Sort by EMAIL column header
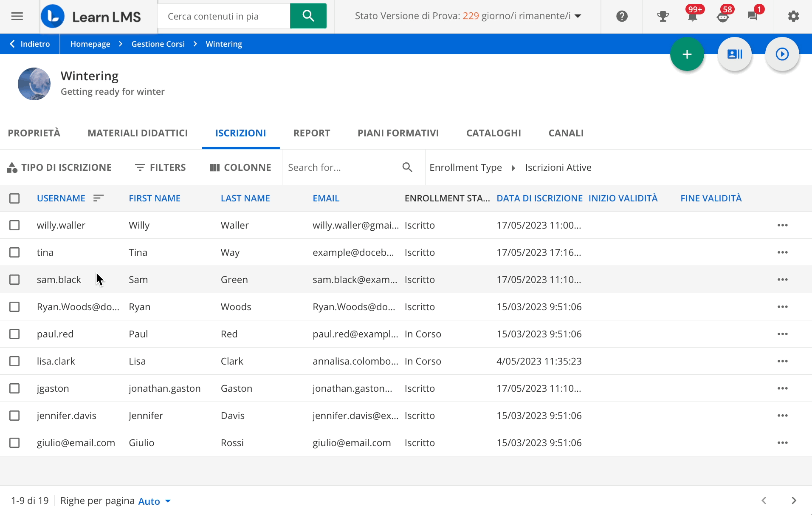The width and height of the screenshot is (812, 515). (x=326, y=198)
